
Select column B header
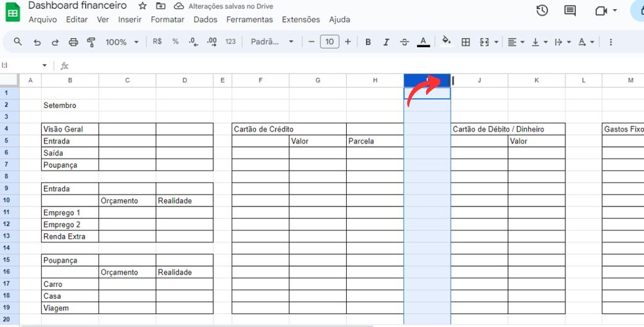[70, 80]
